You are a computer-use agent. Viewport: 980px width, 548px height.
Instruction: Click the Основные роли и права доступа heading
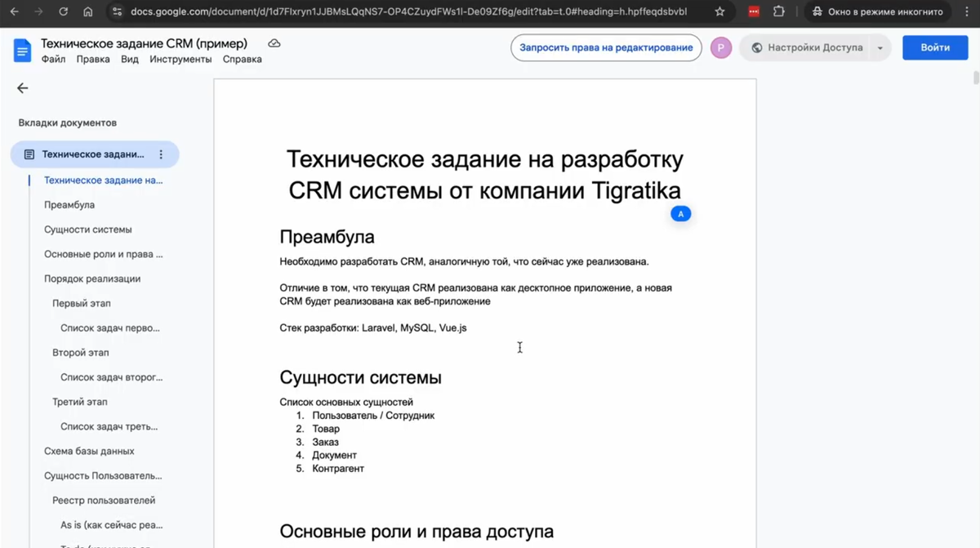click(416, 531)
